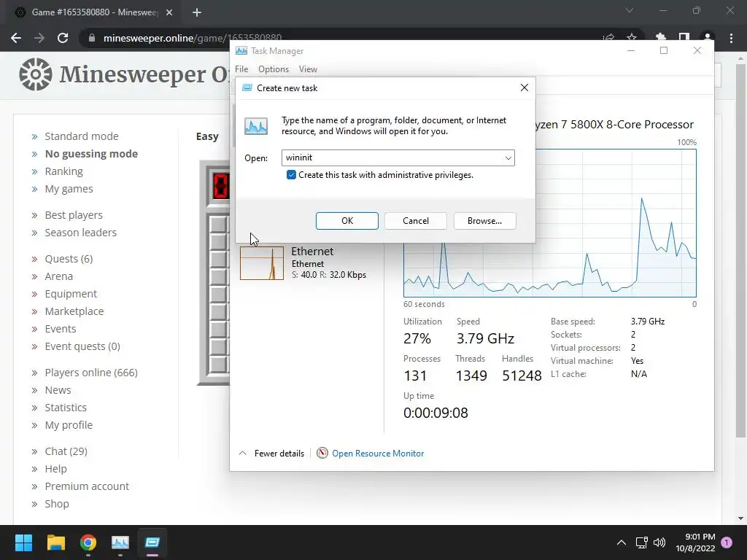Click the site lock icon in address bar
This screenshot has width=747, height=560.
(x=92, y=38)
